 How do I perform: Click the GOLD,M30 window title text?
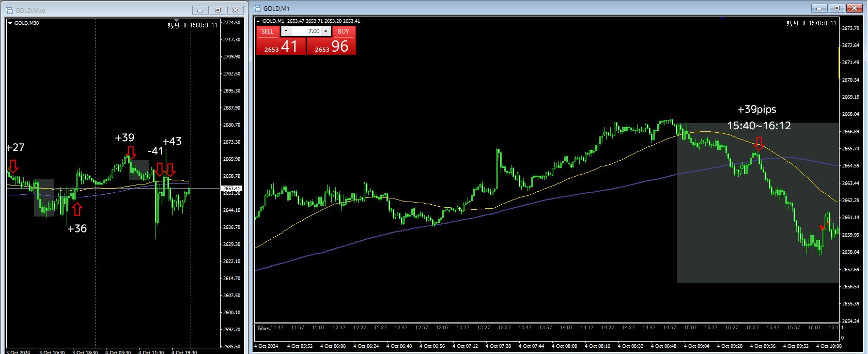click(30, 11)
